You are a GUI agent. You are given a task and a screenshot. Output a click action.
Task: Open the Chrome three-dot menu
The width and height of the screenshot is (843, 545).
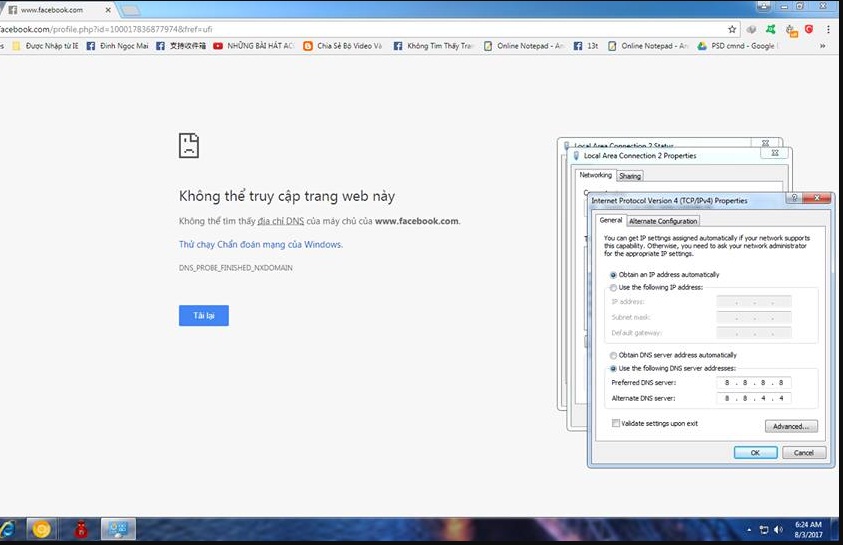829,29
